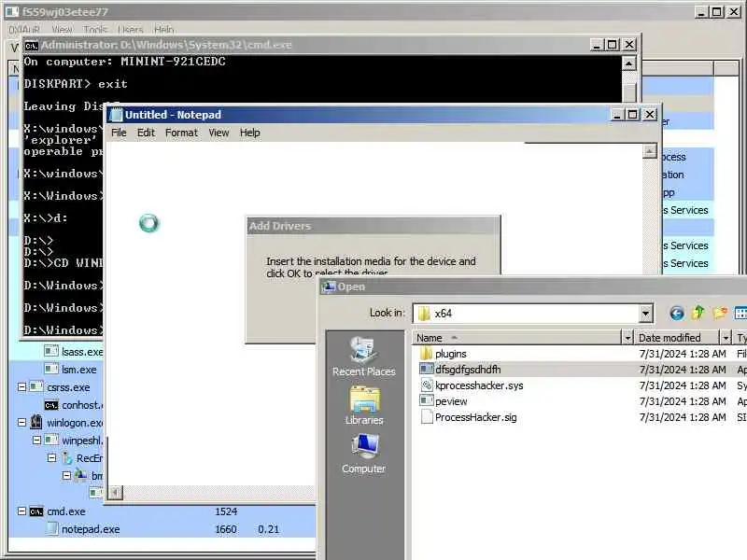Select winlogon.exe process in tree
The width and height of the screenshot is (747, 560).
pos(66,423)
